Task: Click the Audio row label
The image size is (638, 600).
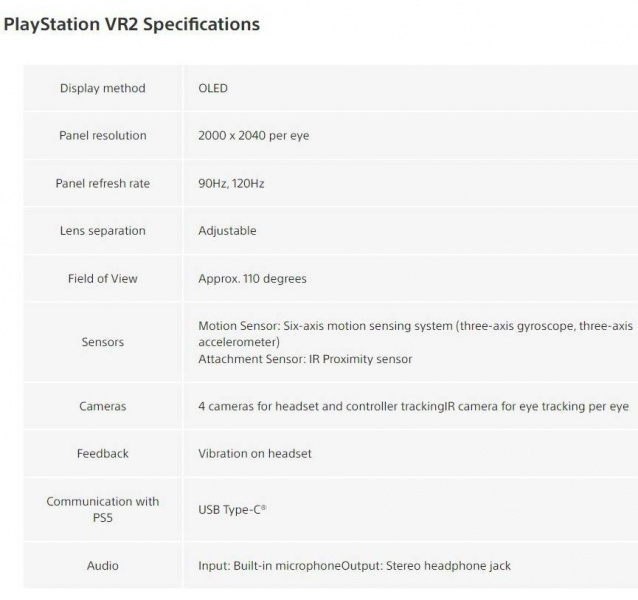Action: click(x=102, y=565)
